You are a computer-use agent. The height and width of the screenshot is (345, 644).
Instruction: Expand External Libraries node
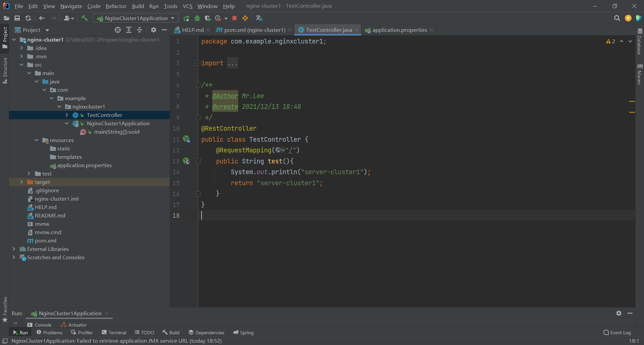point(14,249)
